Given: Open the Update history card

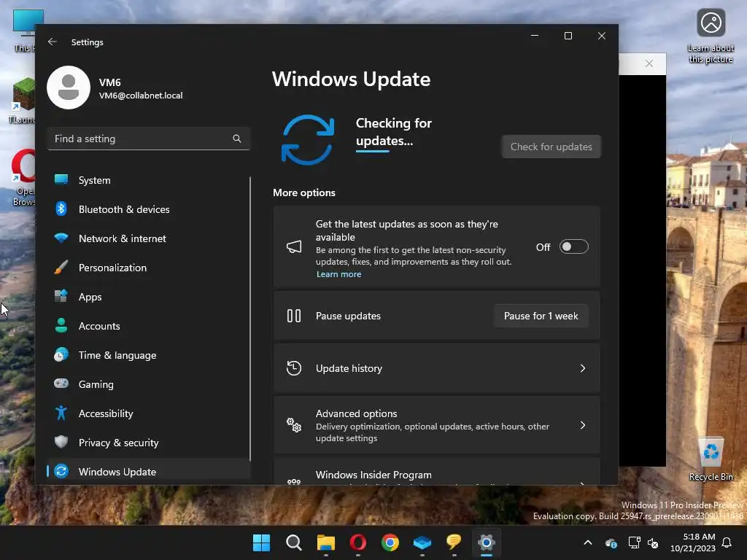Looking at the screenshot, I should pyautogui.click(x=436, y=368).
